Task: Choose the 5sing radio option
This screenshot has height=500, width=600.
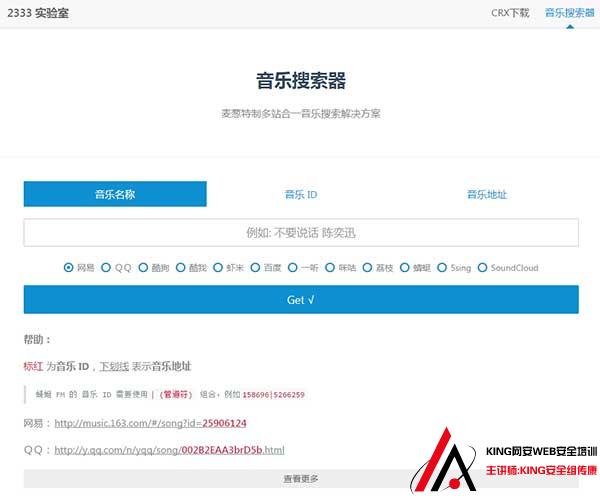Action: [x=442, y=267]
